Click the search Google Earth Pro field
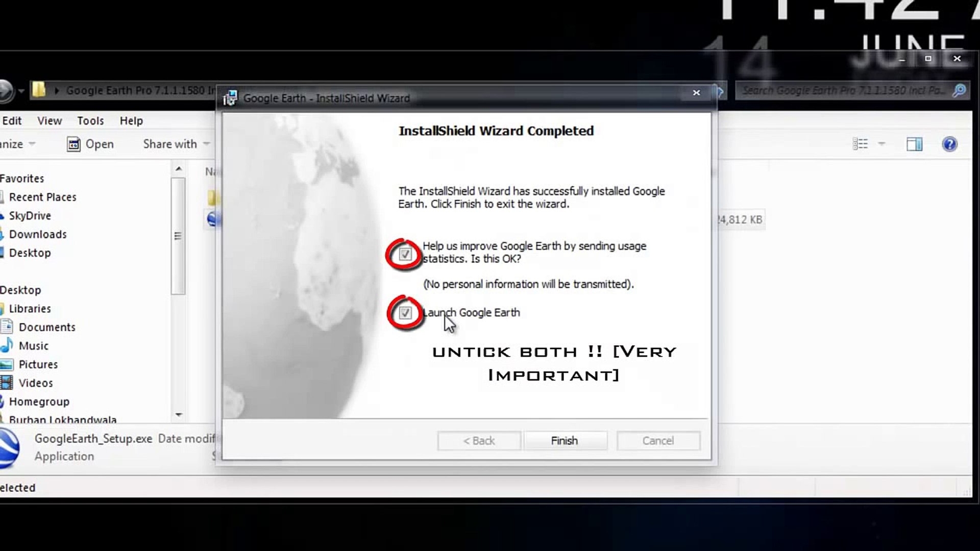This screenshot has height=551, width=980. click(x=842, y=91)
